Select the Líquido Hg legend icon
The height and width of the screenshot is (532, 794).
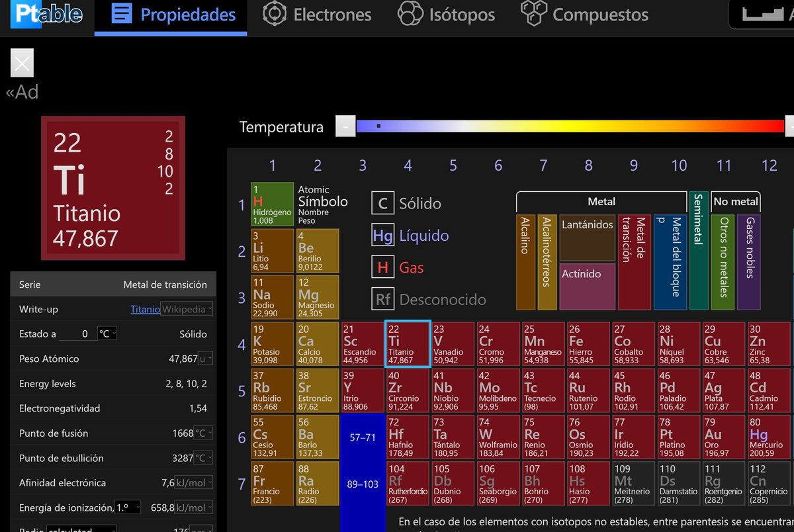(x=382, y=236)
